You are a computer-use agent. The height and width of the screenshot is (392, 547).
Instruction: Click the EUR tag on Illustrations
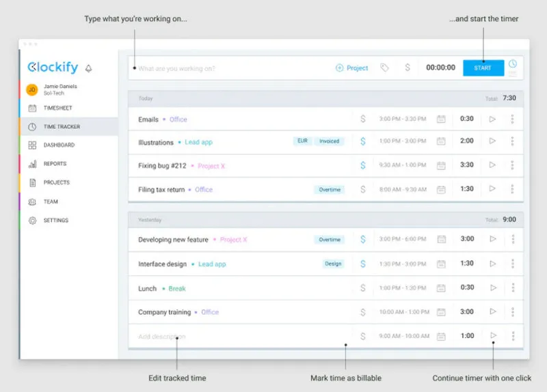tap(302, 141)
